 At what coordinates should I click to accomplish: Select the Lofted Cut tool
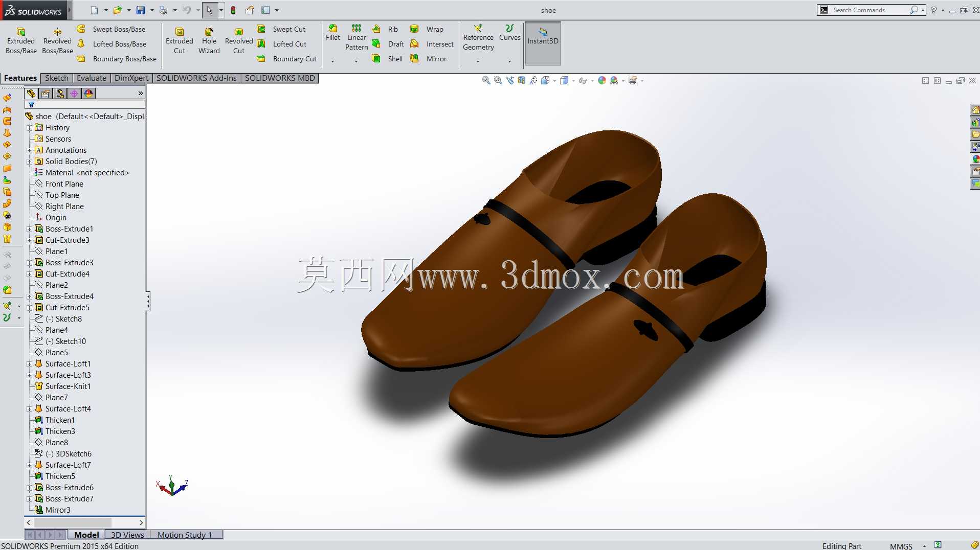click(x=282, y=44)
